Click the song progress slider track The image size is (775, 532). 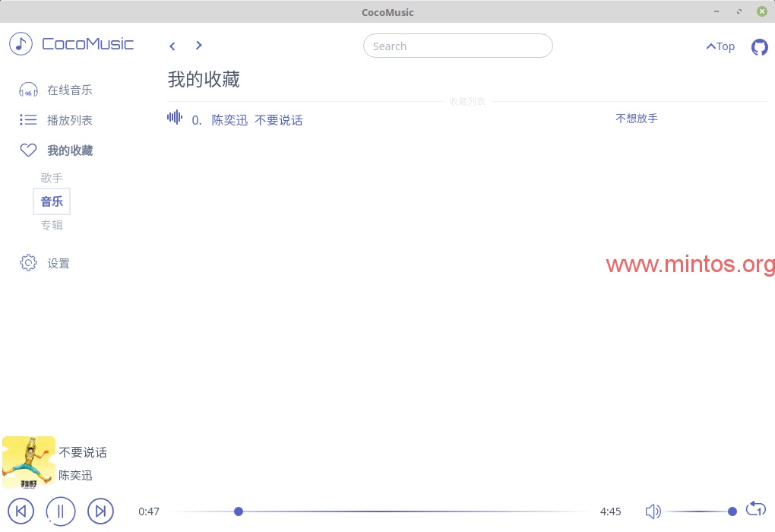tap(418, 511)
